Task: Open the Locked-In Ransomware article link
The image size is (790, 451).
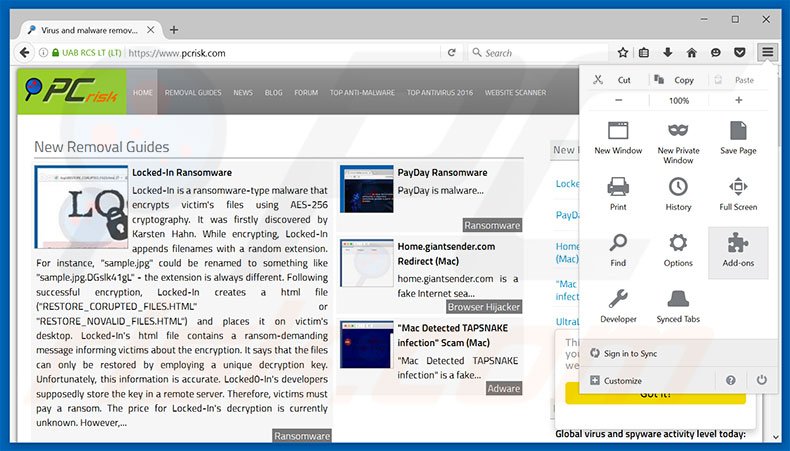Action: 182,172
